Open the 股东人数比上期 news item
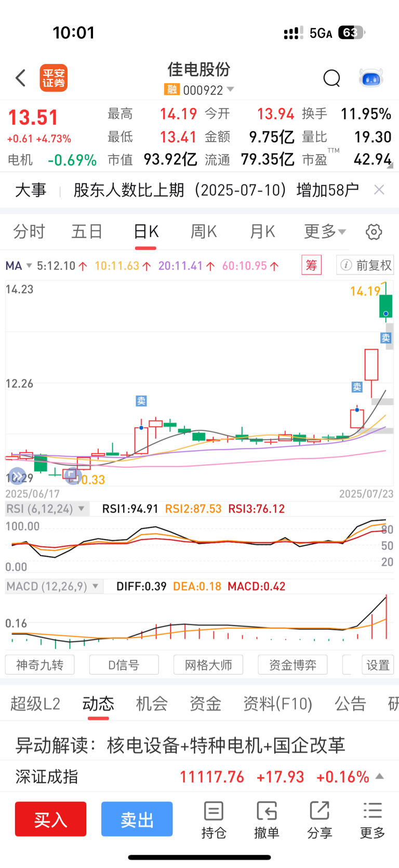The image size is (399, 868). (216, 190)
